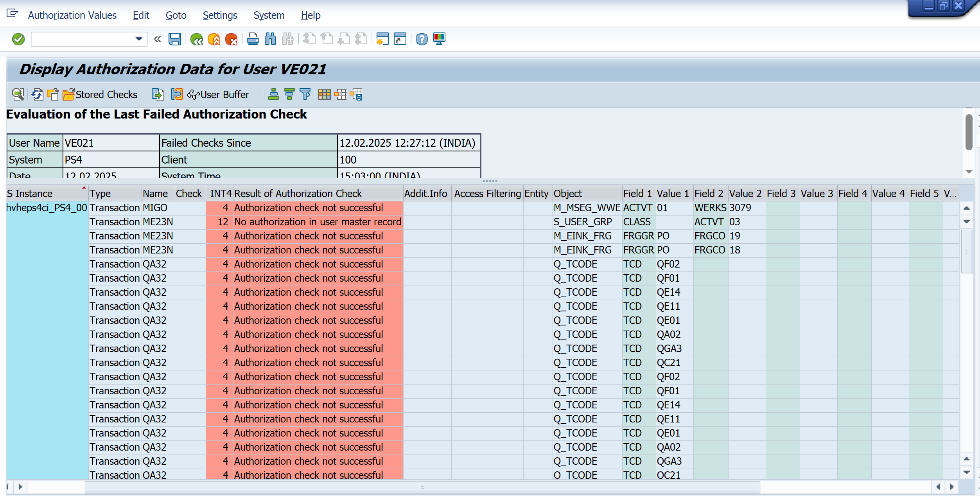Click the Help question mark icon

pyautogui.click(x=422, y=39)
